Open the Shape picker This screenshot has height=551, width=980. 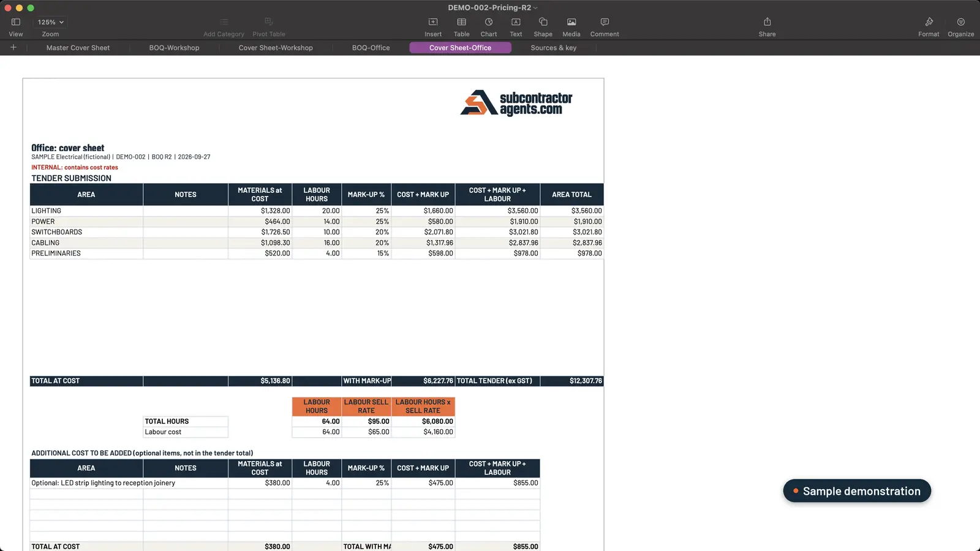[x=543, y=22]
